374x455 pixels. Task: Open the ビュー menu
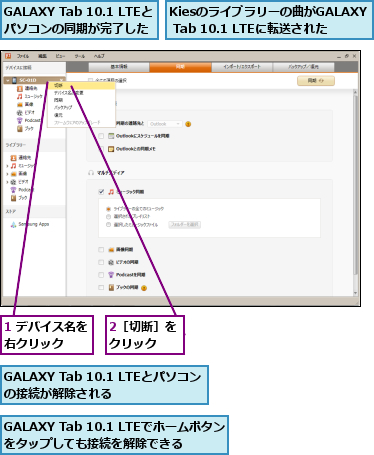[x=60, y=56]
